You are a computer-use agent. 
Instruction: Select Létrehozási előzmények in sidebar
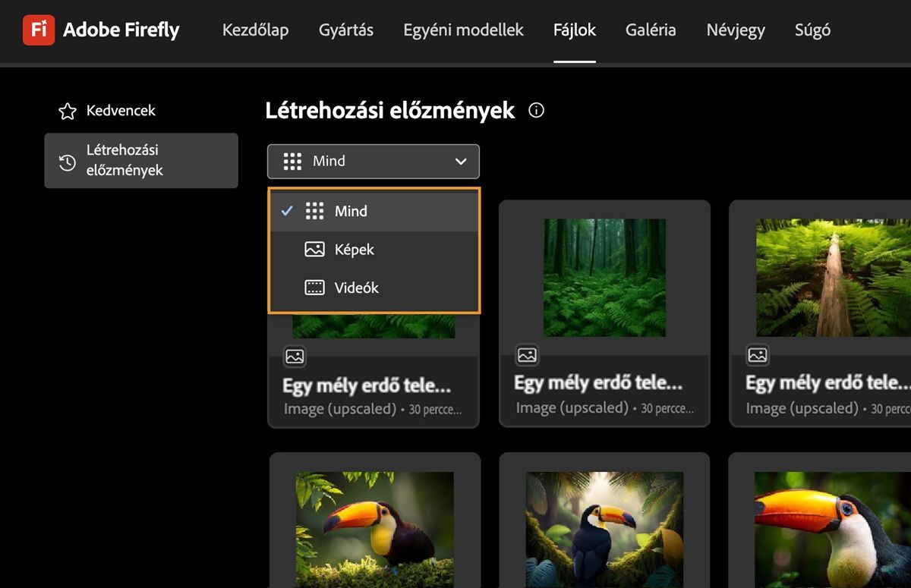point(141,161)
